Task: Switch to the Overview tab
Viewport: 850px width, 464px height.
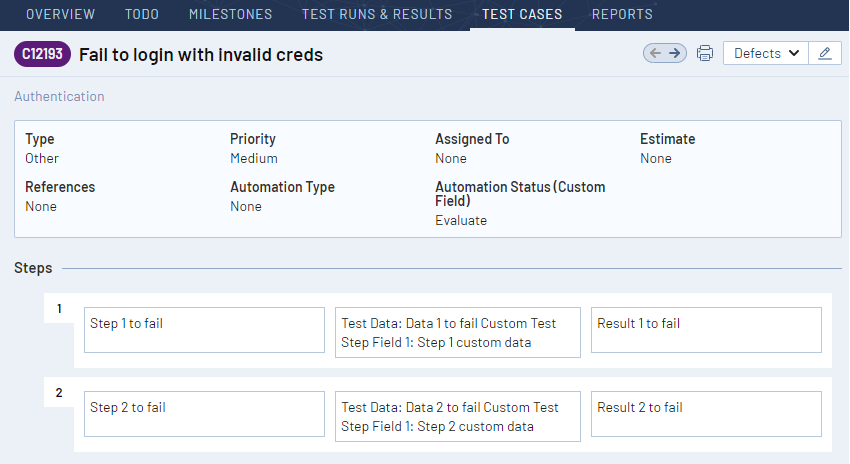Action: (x=60, y=14)
